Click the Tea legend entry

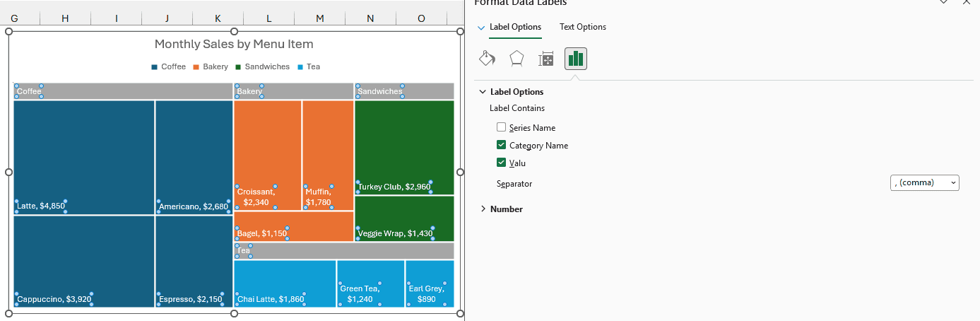click(309, 67)
